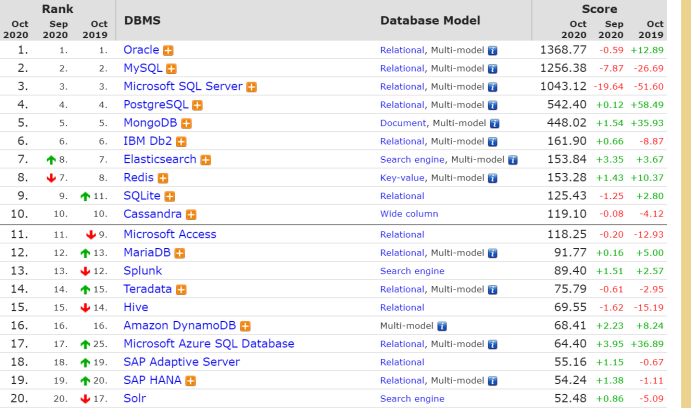Open the Microsoft Access link
Viewport: 692px width, 408px height.
170,234
